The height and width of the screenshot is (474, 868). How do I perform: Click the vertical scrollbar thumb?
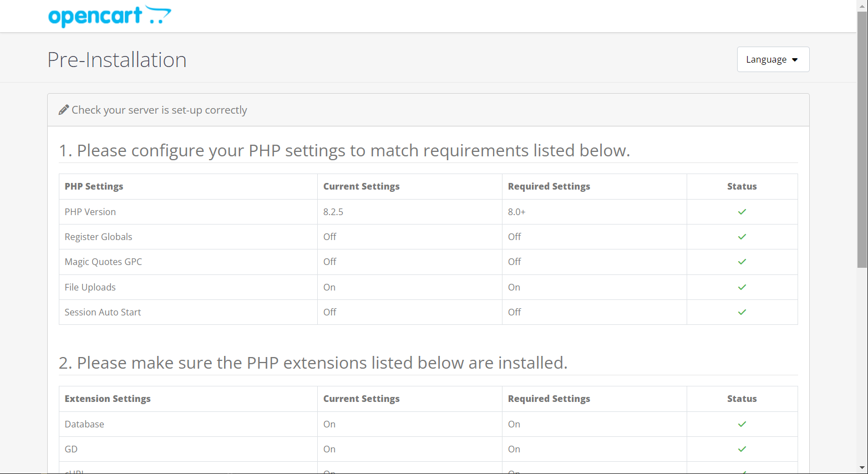(862, 139)
